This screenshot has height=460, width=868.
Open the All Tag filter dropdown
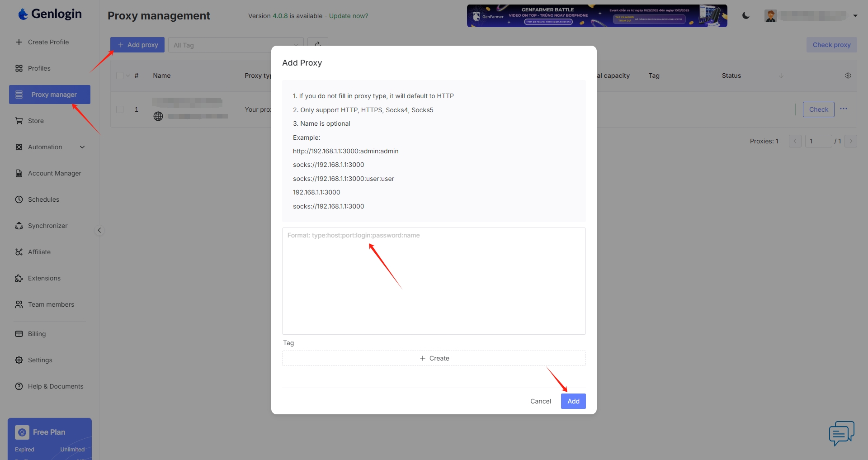(x=235, y=45)
